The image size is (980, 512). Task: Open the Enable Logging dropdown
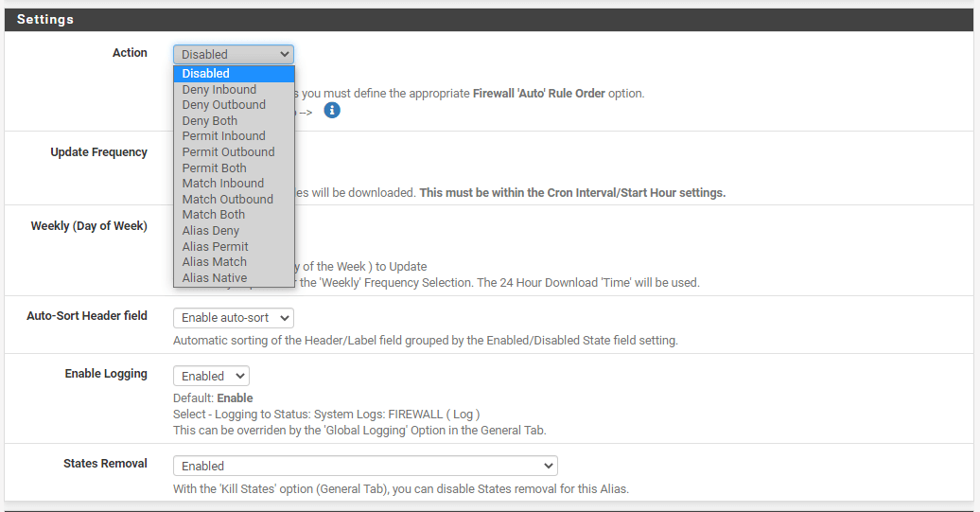click(x=211, y=377)
